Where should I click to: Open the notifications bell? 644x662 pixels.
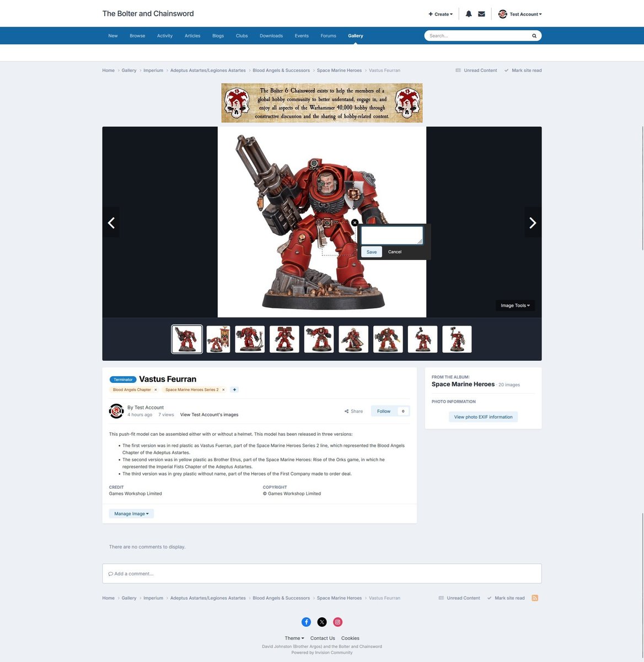point(469,14)
